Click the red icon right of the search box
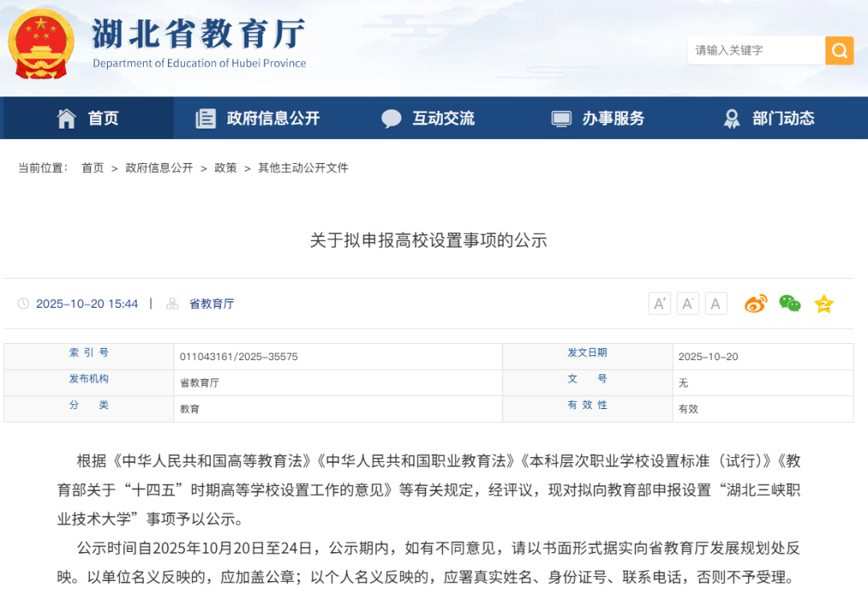The height and width of the screenshot is (593, 868). click(x=839, y=50)
